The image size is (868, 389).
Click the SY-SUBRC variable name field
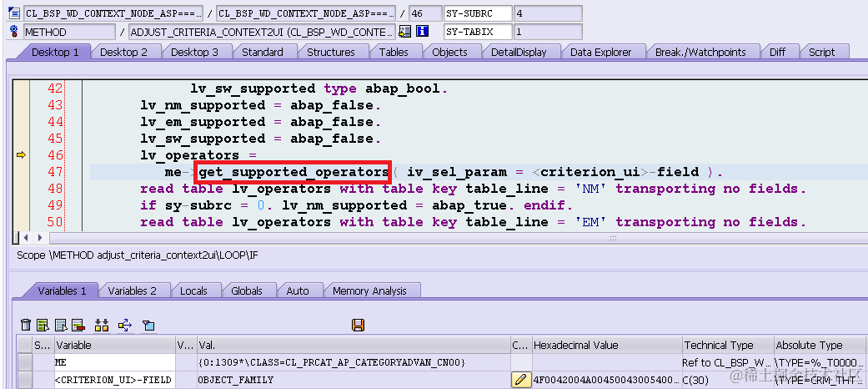coord(478,13)
